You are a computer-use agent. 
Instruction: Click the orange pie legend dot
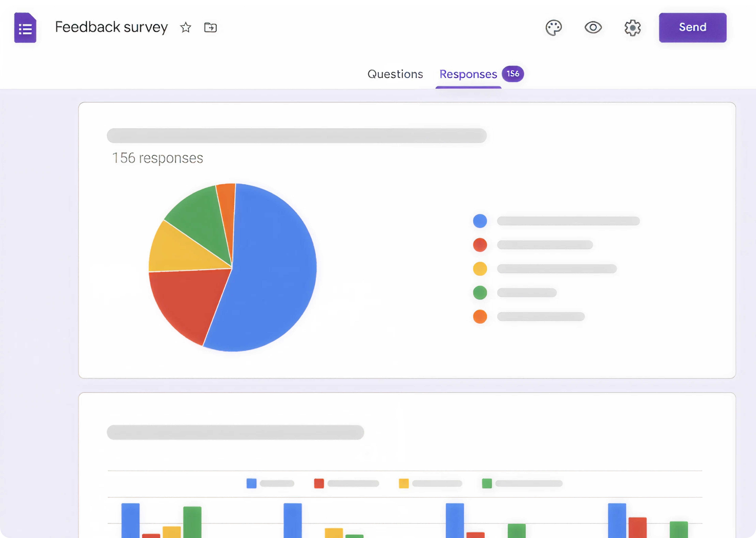[x=480, y=317]
